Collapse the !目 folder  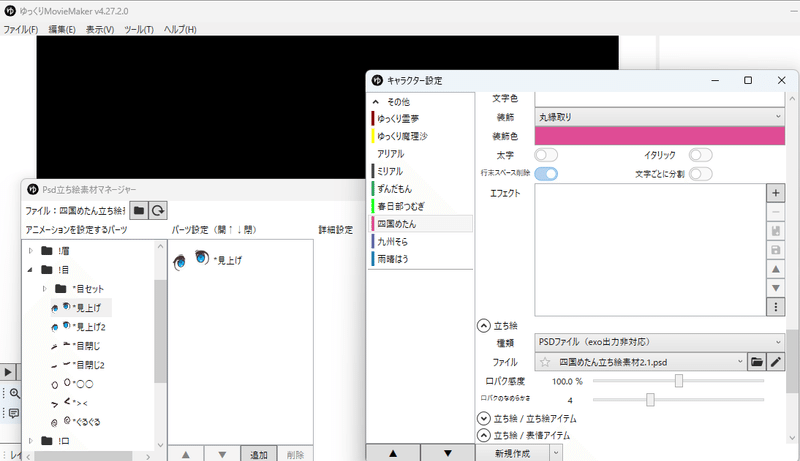click(x=30, y=269)
